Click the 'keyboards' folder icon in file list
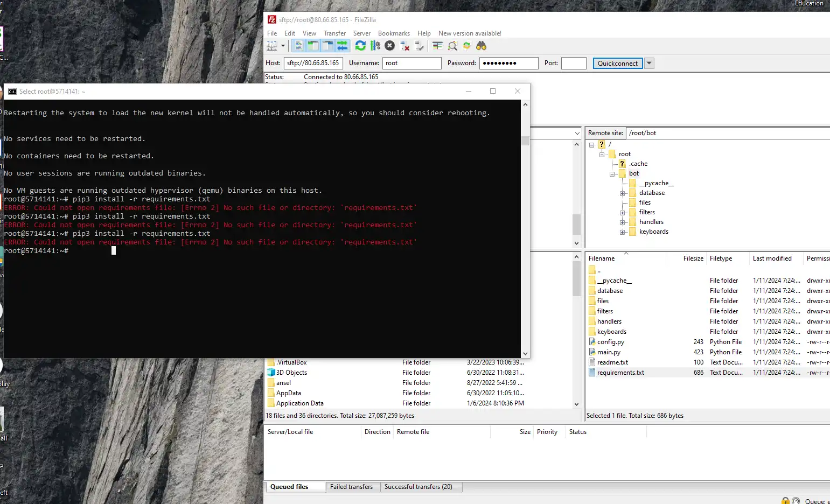 point(592,332)
